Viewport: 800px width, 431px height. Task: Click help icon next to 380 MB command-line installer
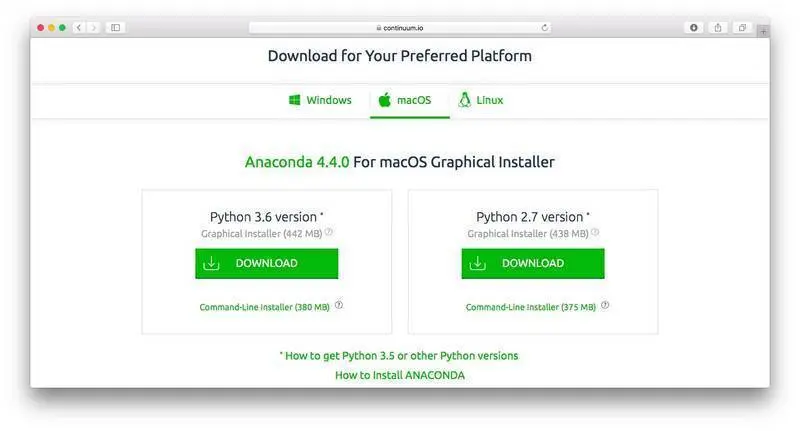(x=339, y=306)
